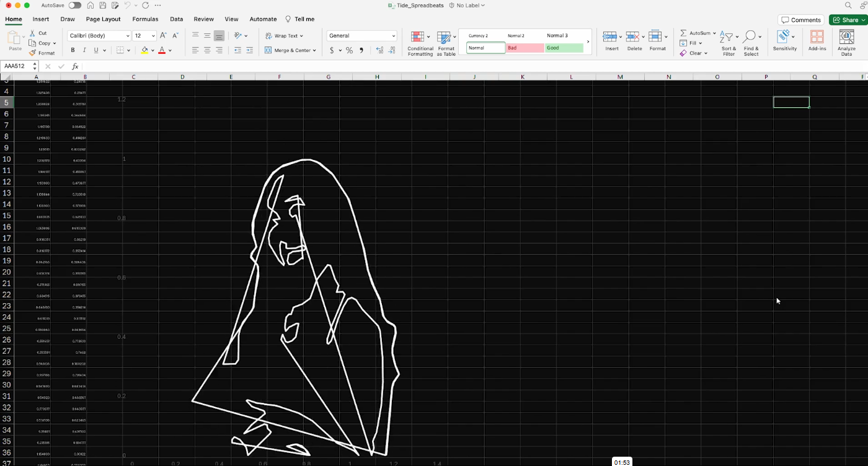Open Add-ins
The image size is (868, 466).
(817, 42)
